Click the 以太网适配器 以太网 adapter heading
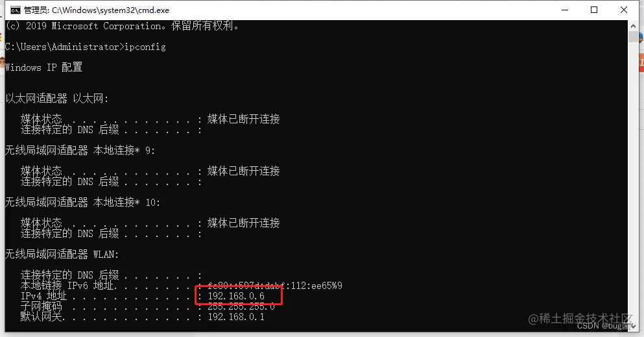 click(56, 99)
